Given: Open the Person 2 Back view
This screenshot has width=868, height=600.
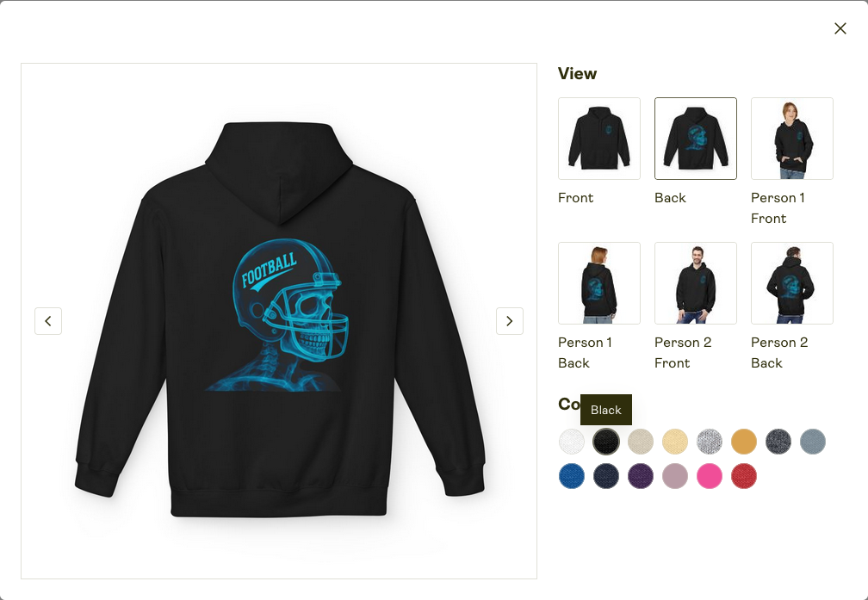Looking at the screenshot, I should [791, 283].
